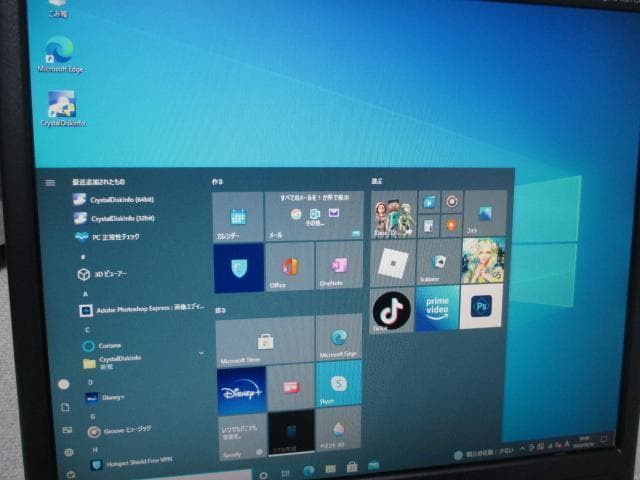Open the Groove Music small tile

click(x=452, y=201)
